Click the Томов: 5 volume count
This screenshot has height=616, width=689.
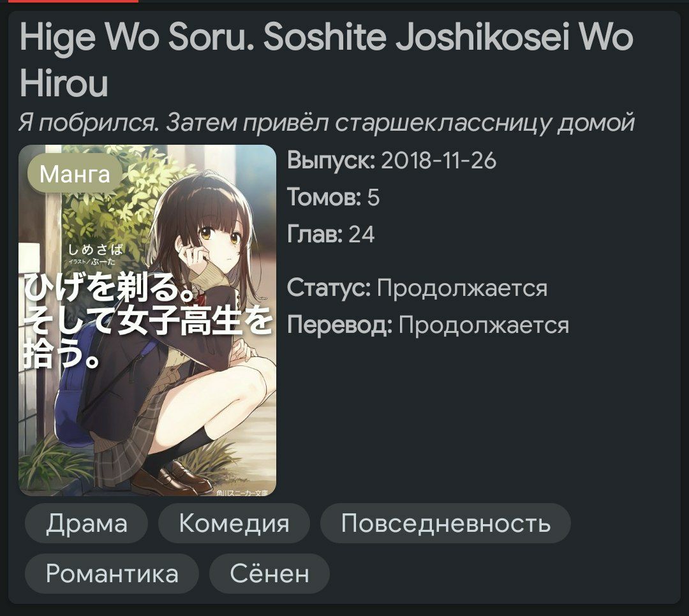(333, 197)
